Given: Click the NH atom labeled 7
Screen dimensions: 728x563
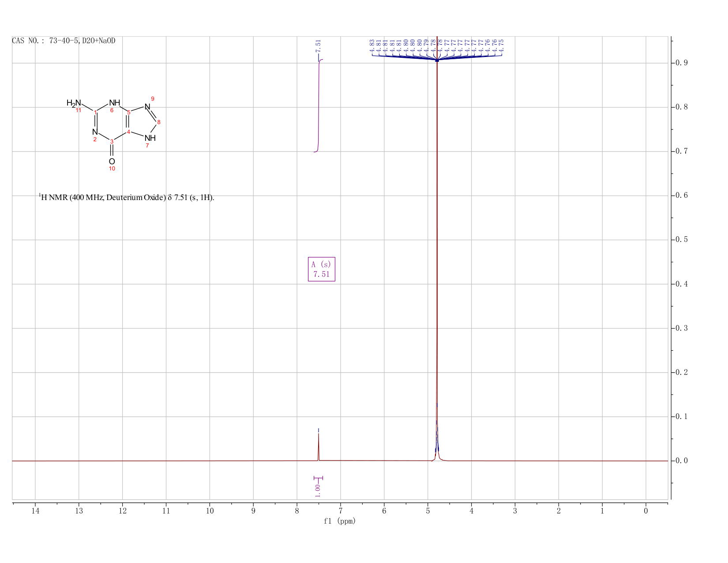Looking at the screenshot, I should point(150,138).
